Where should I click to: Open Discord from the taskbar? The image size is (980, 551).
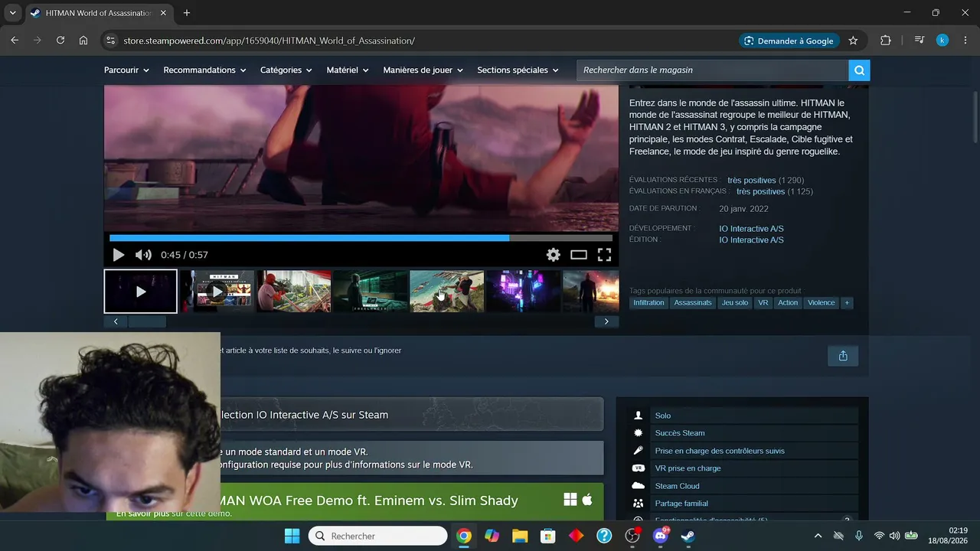(x=660, y=536)
